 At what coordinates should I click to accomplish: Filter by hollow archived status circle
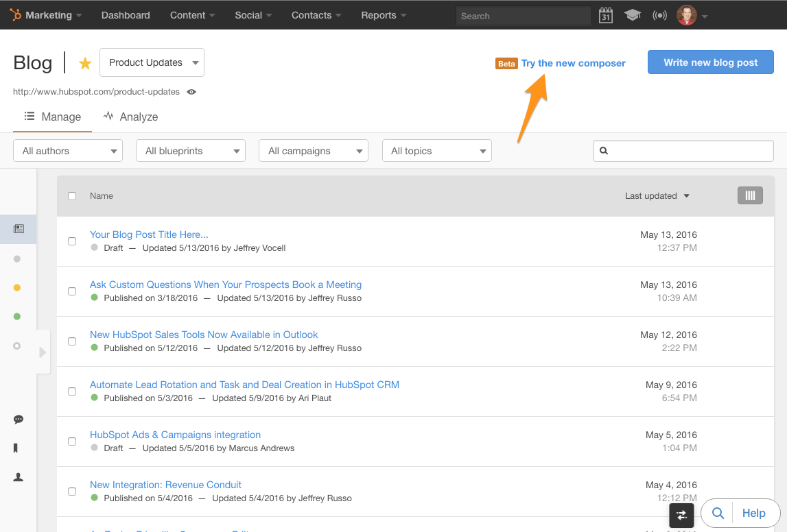17,346
